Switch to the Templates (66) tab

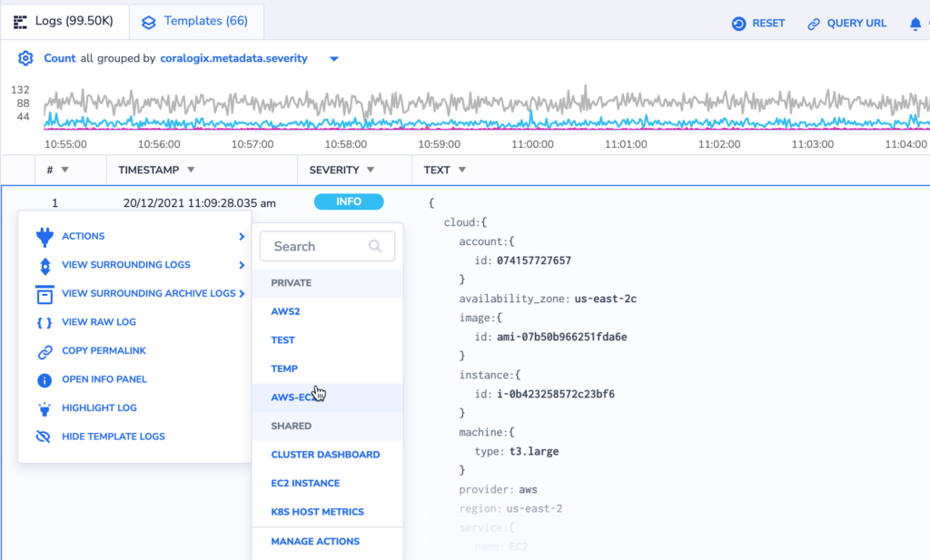[196, 22]
